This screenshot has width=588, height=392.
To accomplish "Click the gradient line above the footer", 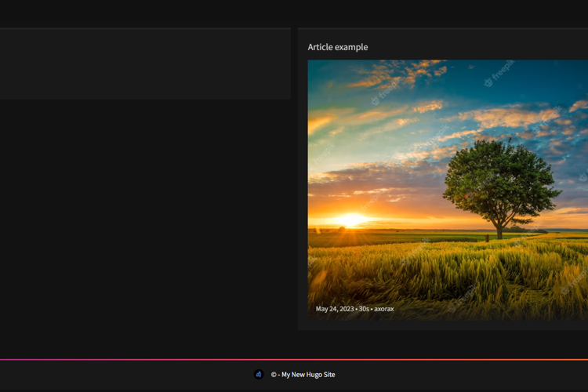I will (x=294, y=360).
